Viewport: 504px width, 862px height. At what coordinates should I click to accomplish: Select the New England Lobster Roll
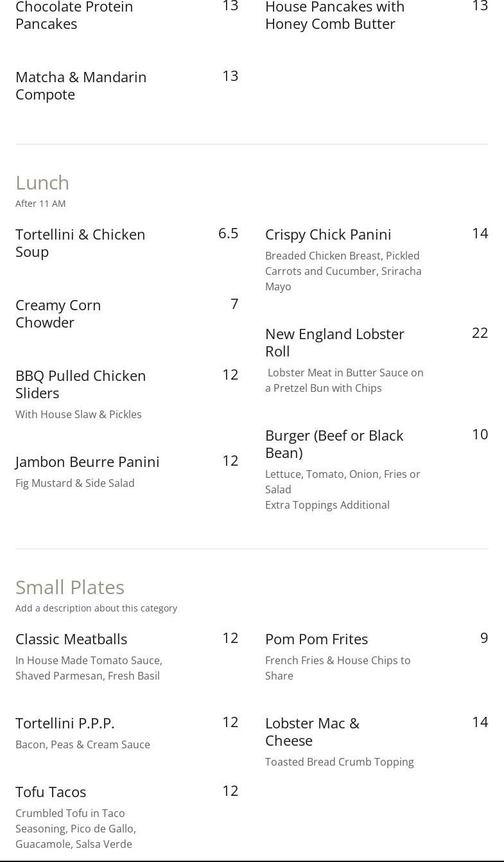[335, 342]
